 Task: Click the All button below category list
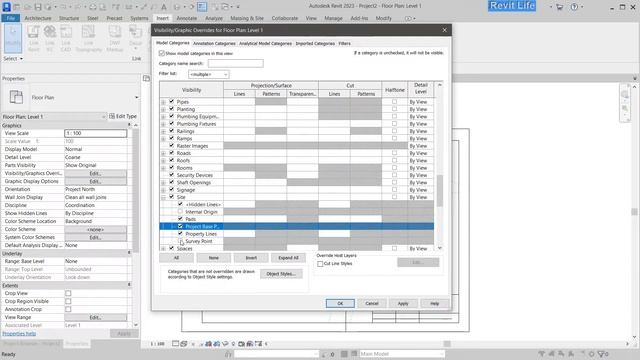176,258
